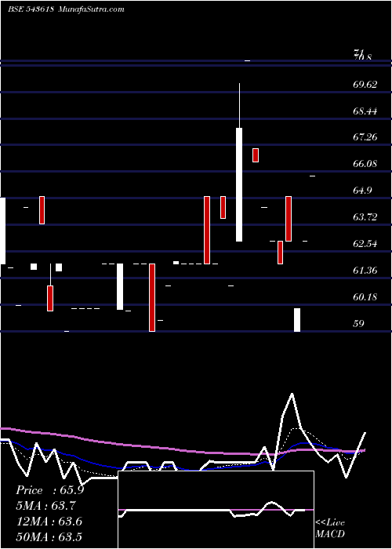
Task: Click the small red candle above the 66.08 line
Action: 256,155
